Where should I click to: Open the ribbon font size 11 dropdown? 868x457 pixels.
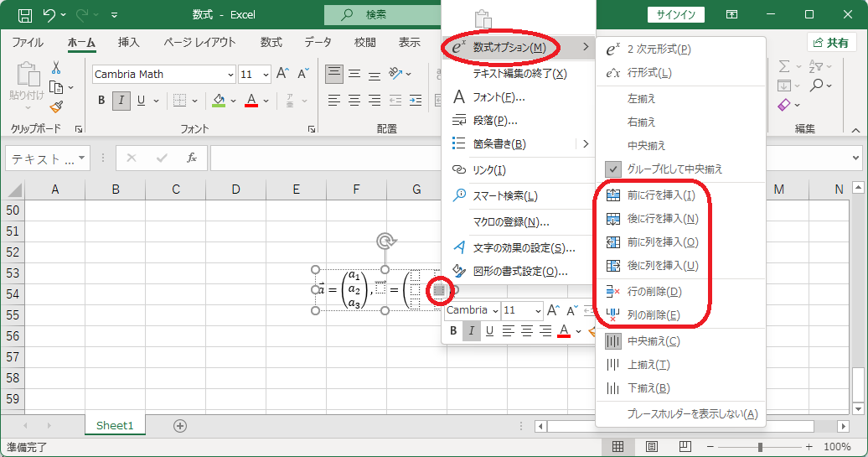[x=266, y=75]
